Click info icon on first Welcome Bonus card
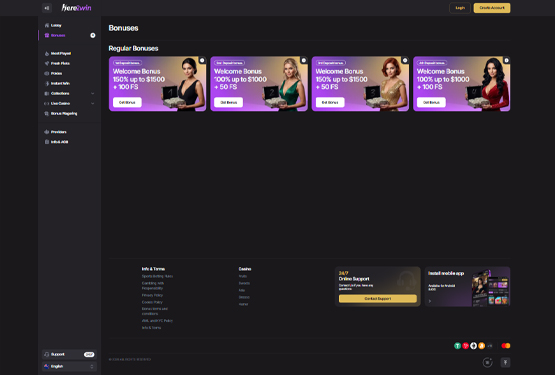555x375 pixels. [x=202, y=60]
